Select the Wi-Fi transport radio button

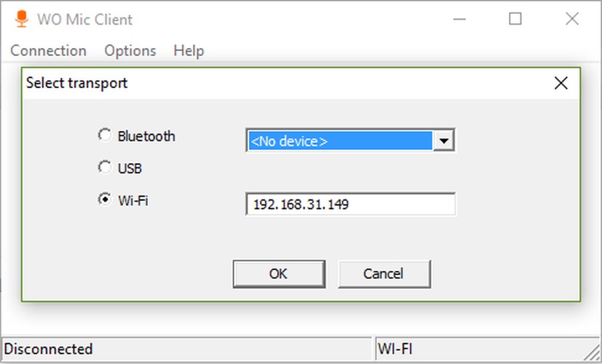pyautogui.click(x=104, y=199)
